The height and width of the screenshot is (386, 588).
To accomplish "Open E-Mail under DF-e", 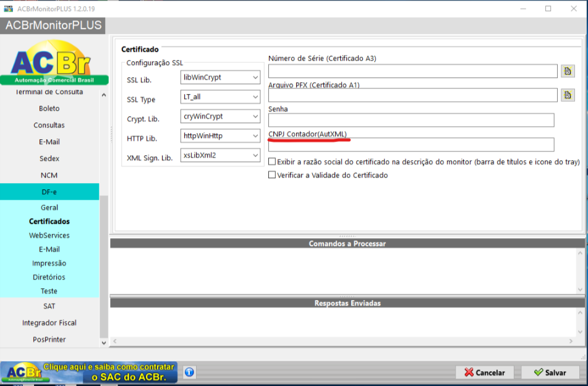I will coord(49,249).
